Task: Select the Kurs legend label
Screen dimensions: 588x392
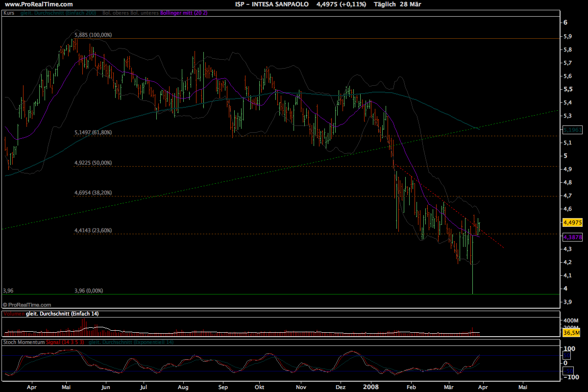Action: (x=8, y=12)
